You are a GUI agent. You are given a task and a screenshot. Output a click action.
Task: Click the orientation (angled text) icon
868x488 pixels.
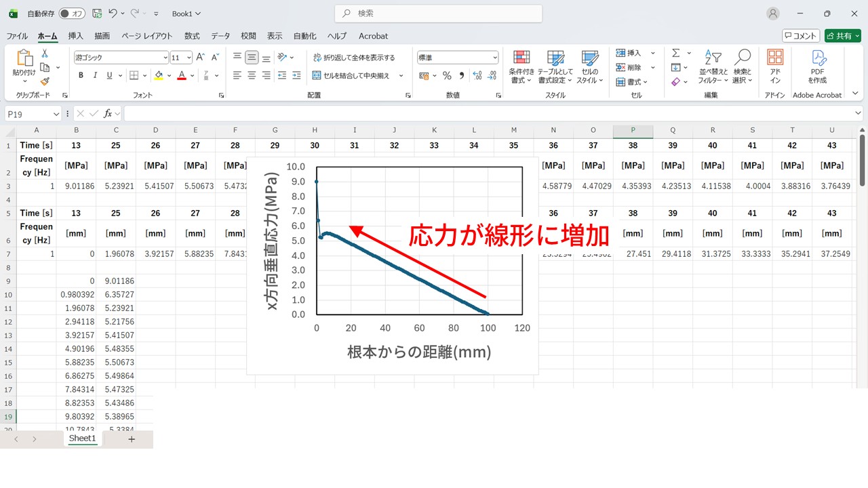[x=283, y=58]
